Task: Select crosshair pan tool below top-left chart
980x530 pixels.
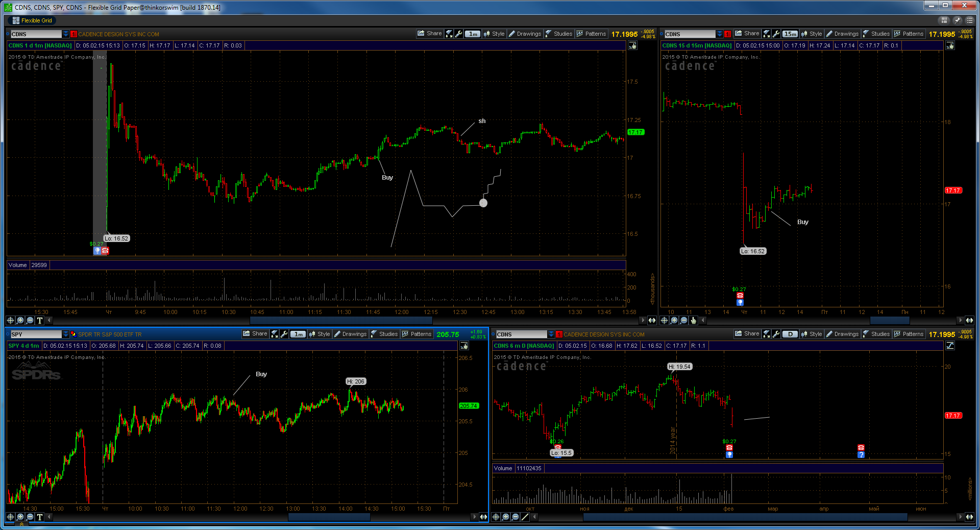Action: [10, 320]
